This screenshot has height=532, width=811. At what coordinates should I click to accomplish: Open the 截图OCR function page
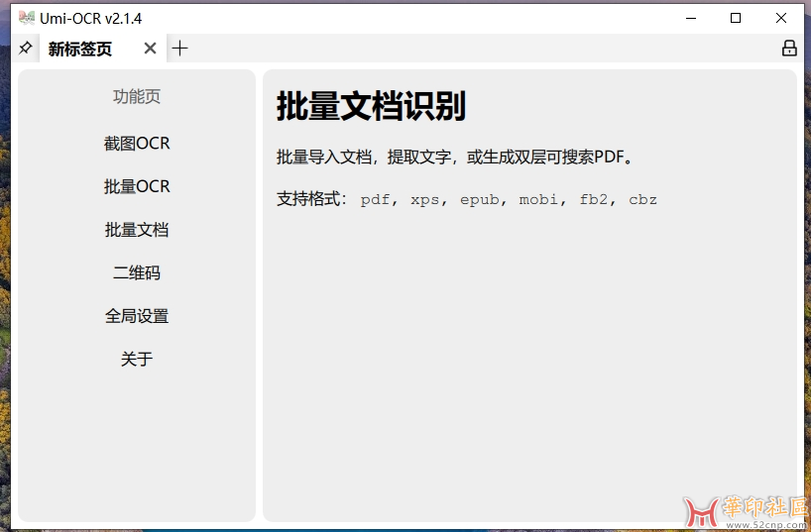coord(137,144)
